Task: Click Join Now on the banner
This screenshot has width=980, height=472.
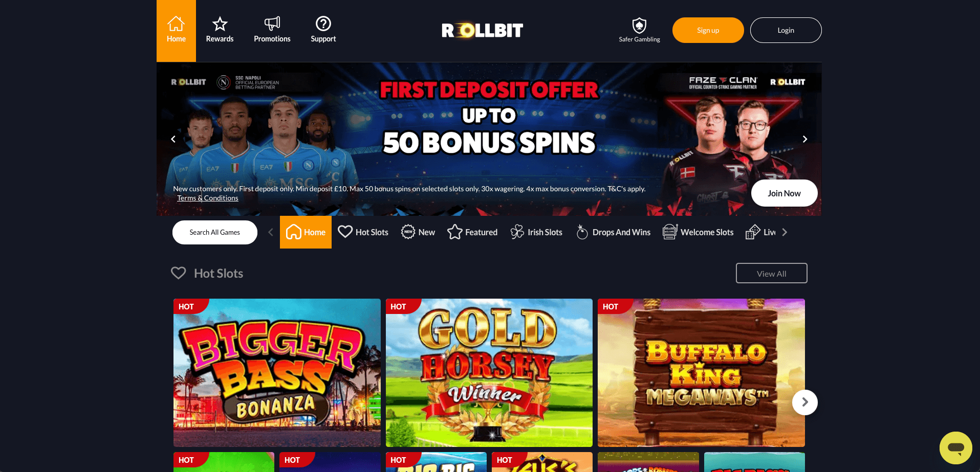Action: coord(784,193)
